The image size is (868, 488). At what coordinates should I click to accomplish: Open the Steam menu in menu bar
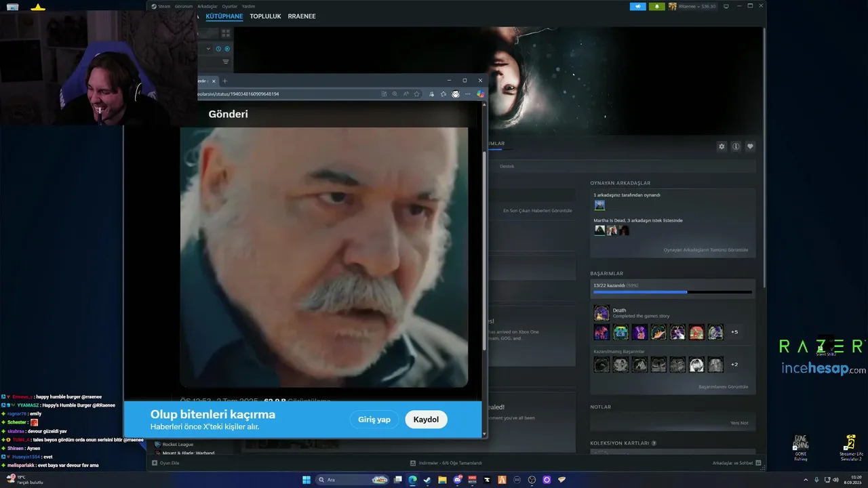(x=164, y=6)
